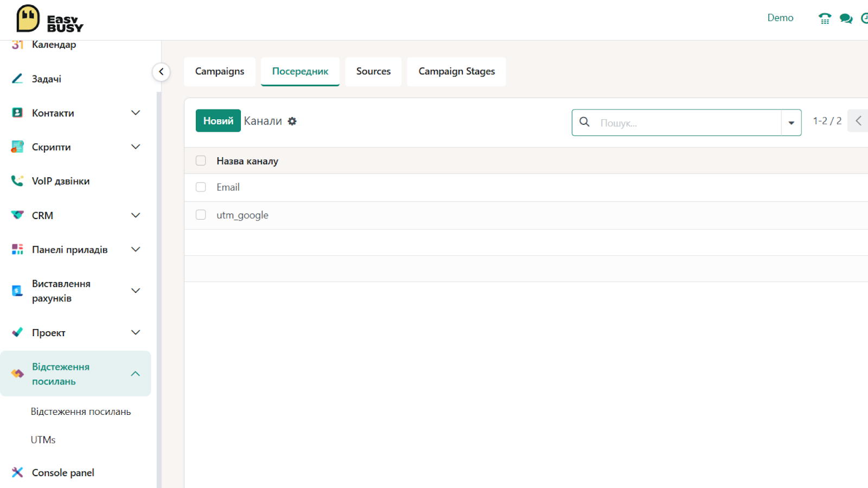Sort by Назва каналу column header

click(247, 161)
